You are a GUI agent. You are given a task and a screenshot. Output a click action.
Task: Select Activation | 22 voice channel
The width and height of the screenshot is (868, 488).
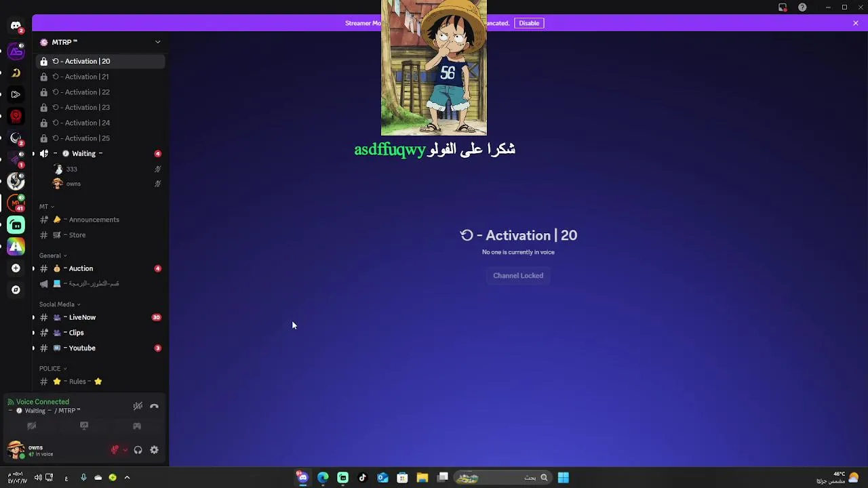click(100, 92)
